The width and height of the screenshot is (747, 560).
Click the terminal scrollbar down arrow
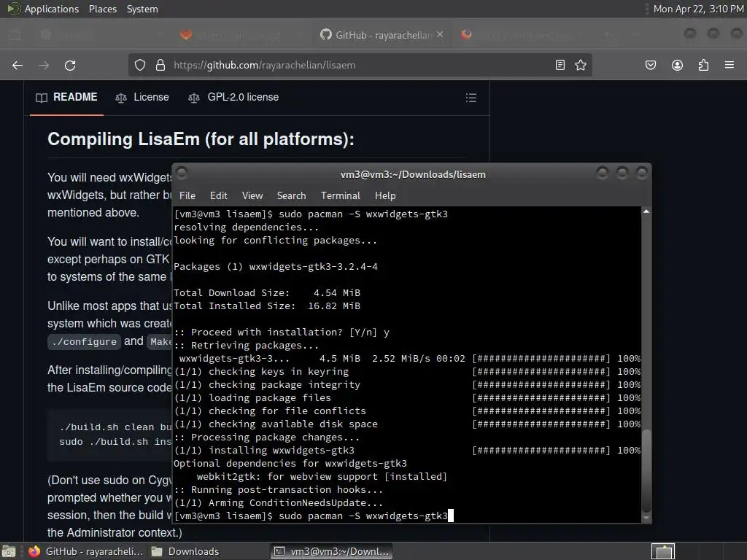coord(646,518)
